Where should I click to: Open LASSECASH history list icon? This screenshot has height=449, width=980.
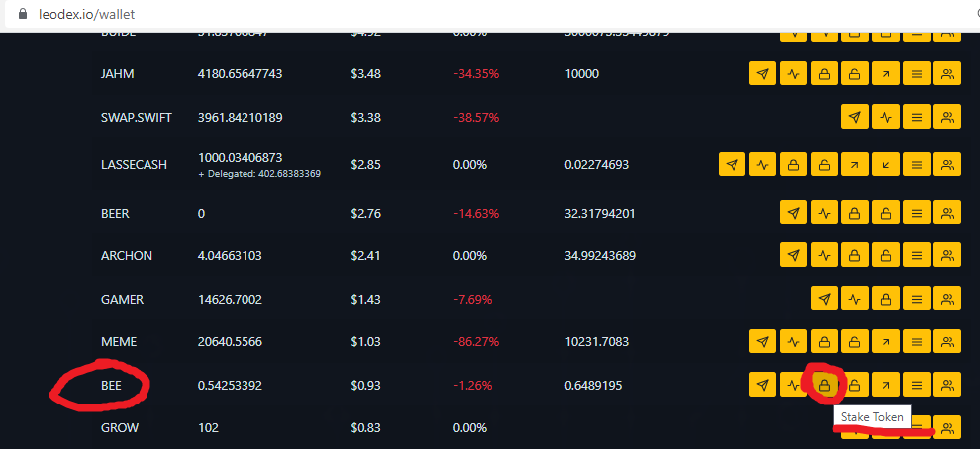pos(917,165)
